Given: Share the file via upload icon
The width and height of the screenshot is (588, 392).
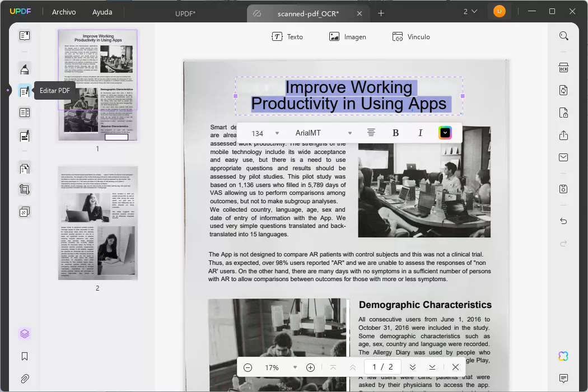Looking at the screenshot, I should click(x=563, y=135).
